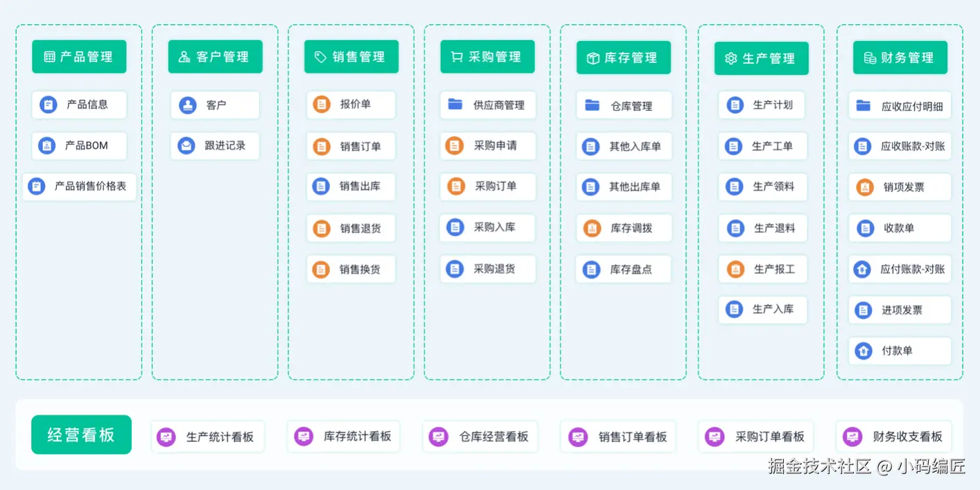Open the 销售订单 entry
This screenshot has width=980, height=490.
[x=351, y=146]
